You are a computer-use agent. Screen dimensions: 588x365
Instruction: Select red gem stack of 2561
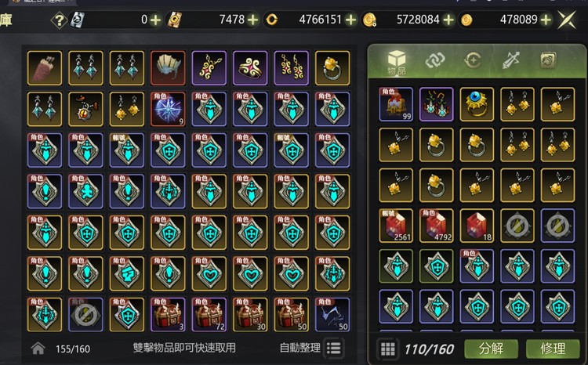coord(396,226)
